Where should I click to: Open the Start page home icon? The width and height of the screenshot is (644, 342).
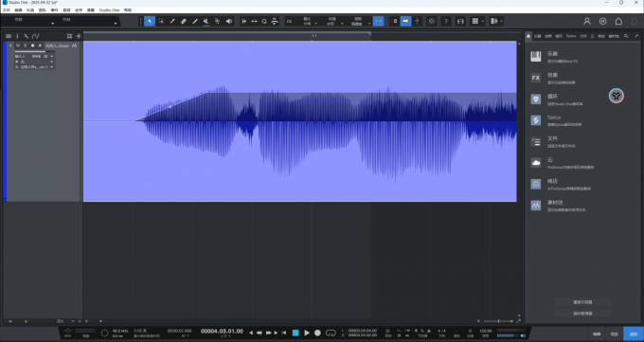(x=618, y=22)
